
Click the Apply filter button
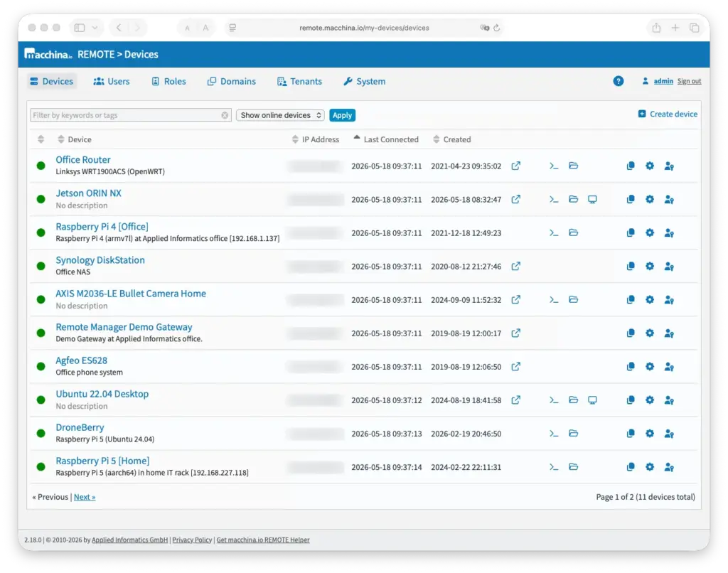342,115
